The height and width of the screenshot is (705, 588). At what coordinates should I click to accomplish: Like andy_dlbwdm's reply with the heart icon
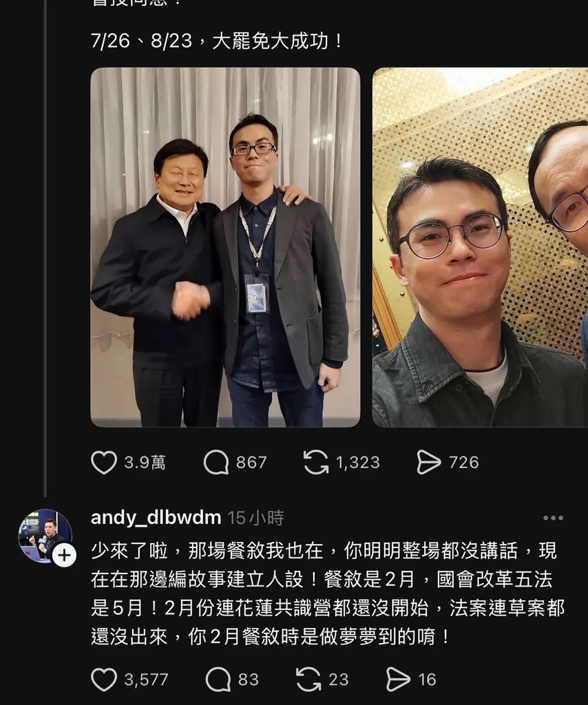[104, 680]
